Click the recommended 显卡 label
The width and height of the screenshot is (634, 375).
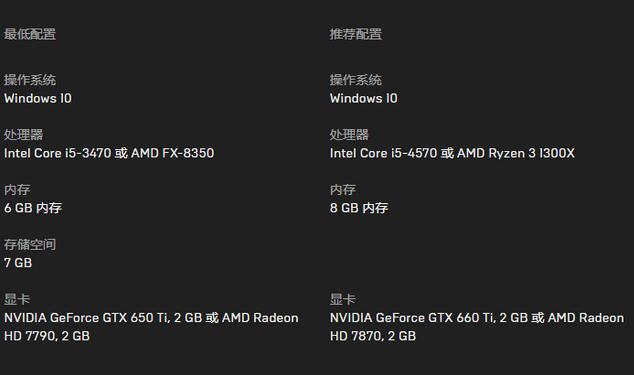343,299
